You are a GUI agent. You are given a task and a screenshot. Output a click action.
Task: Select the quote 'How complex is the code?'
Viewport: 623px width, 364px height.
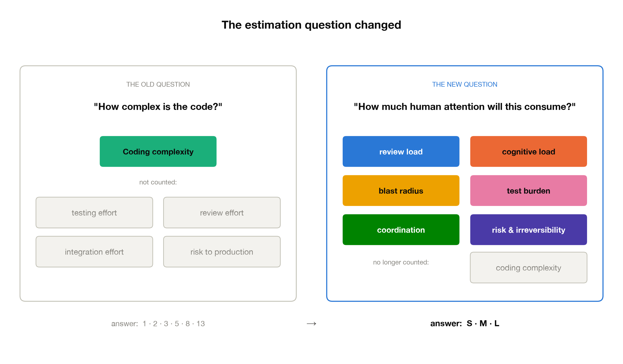click(158, 107)
